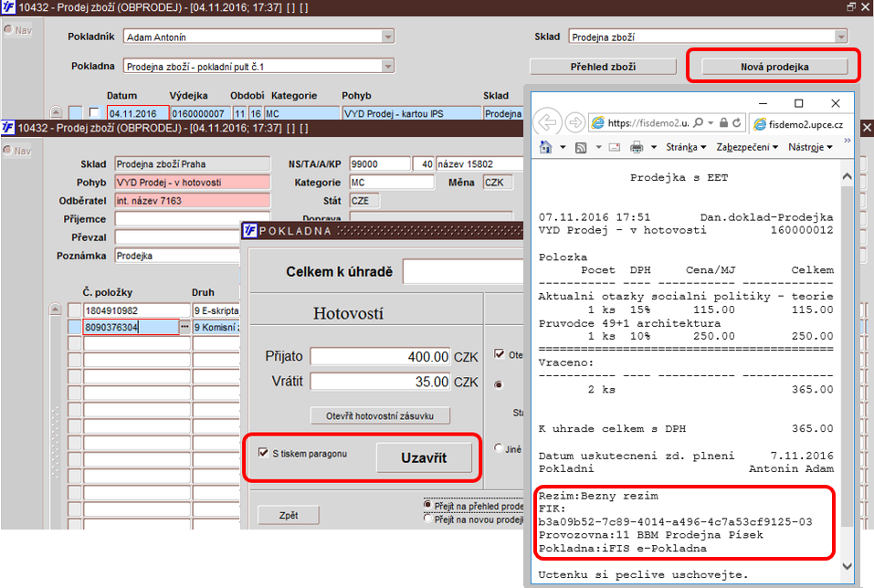Open the home page icon in browser toolbar

546,147
